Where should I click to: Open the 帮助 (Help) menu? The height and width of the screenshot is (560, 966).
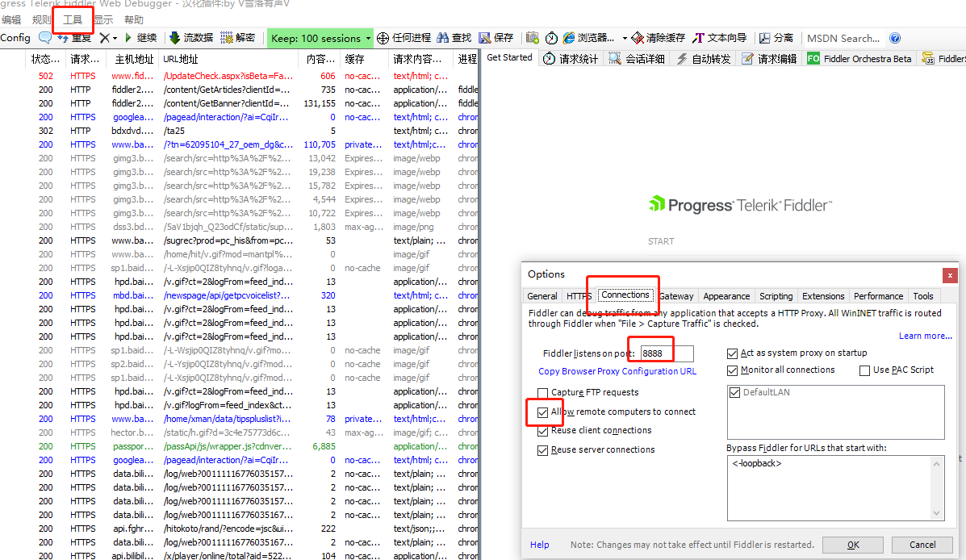pyautogui.click(x=134, y=19)
